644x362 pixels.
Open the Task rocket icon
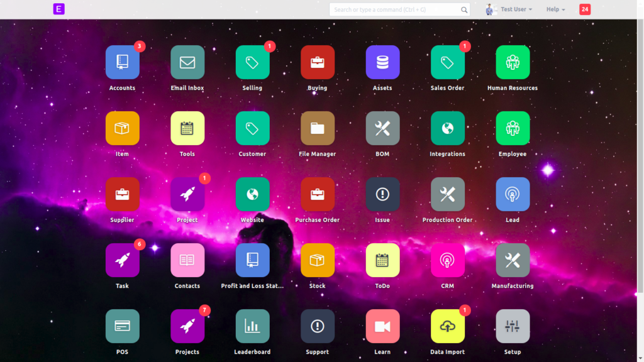[x=122, y=260]
